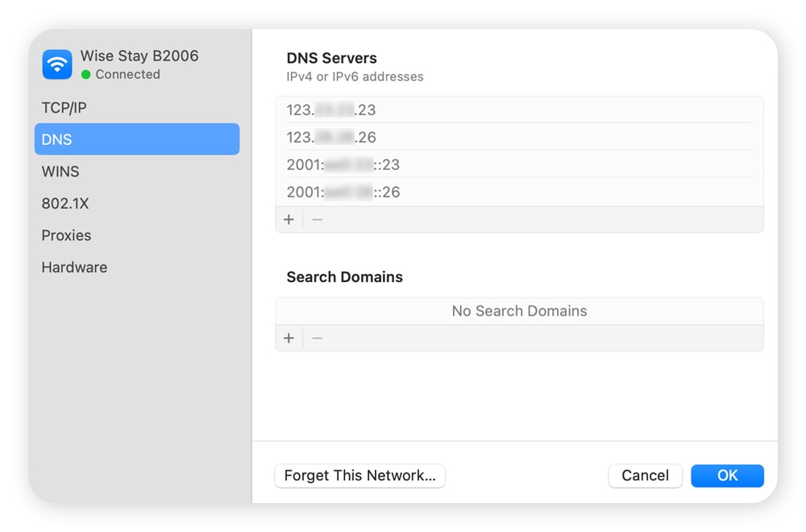Click the Cancel button
Viewport: 806px width, 532px height.
click(645, 476)
